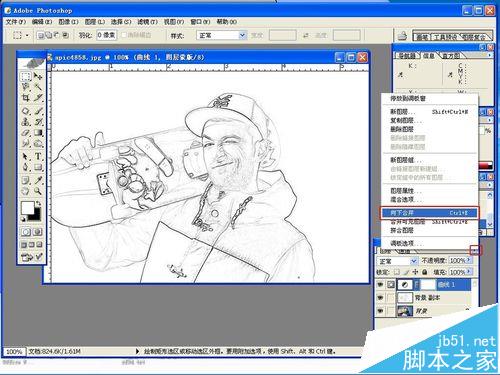Viewport: 500px width, 375px height.
Task: Open the 样式 style dropdown in options bar
Action: point(221,35)
